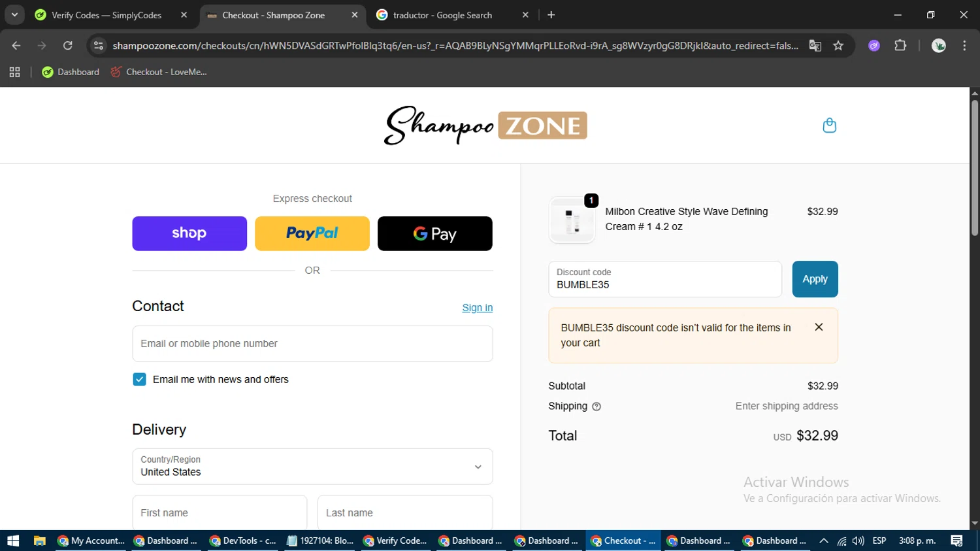
Task: Open Checkout LoveMe bookmark
Action: 159,72
